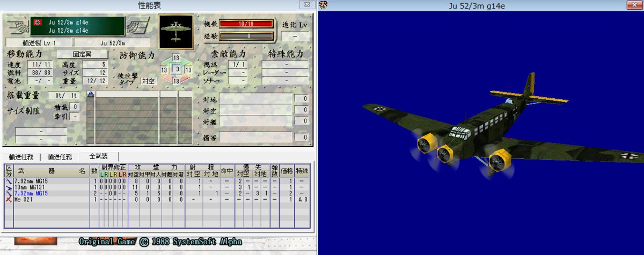Click the small blue unit icon above the cargo list
This screenshot has width=644, height=255.
90,94
